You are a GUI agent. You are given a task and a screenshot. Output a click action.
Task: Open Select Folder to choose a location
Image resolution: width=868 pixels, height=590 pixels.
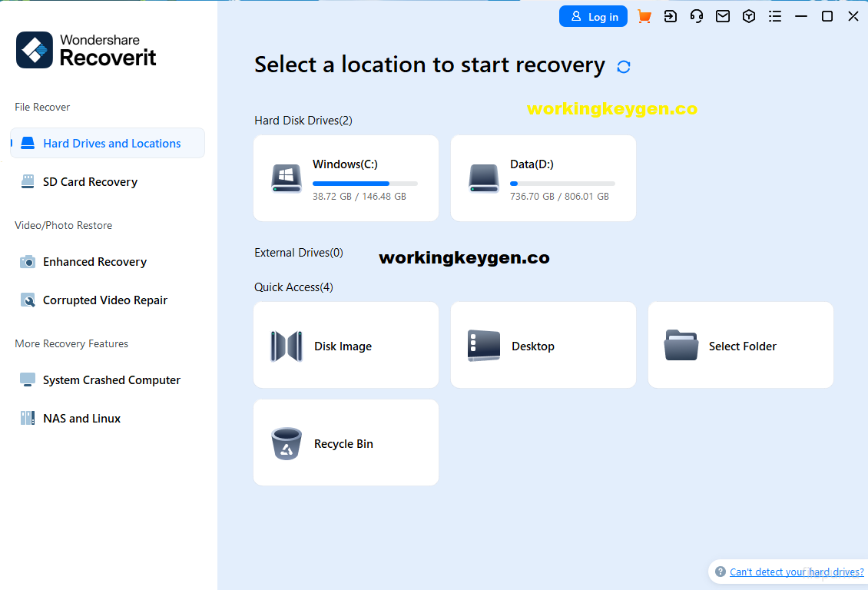coord(740,345)
